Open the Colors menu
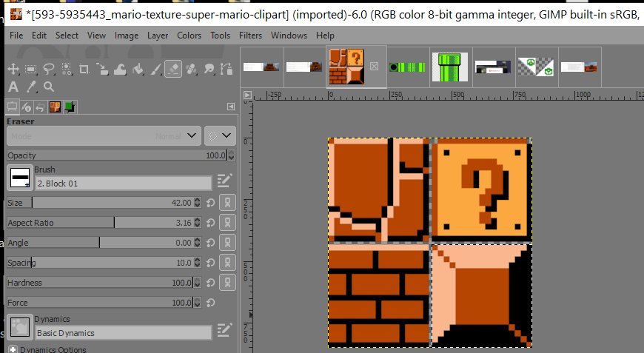The height and width of the screenshot is (353, 644). (x=189, y=36)
